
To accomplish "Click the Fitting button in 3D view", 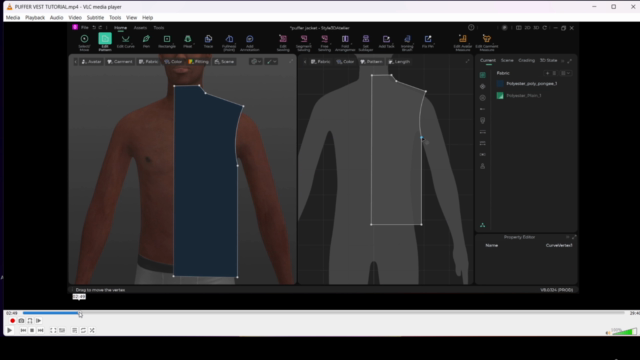I will tap(198, 62).
